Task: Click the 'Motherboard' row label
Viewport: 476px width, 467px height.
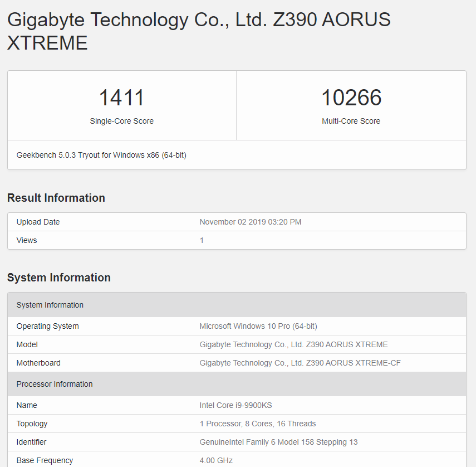Action: coord(38,363)
